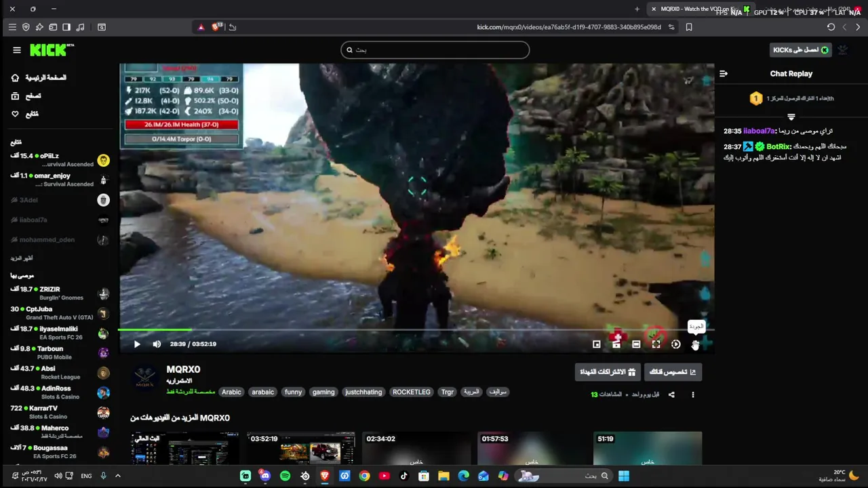This screenshot has width=868, height=488.
Task: Open the Following sidebar item
Action: click(x=26, y=114)
